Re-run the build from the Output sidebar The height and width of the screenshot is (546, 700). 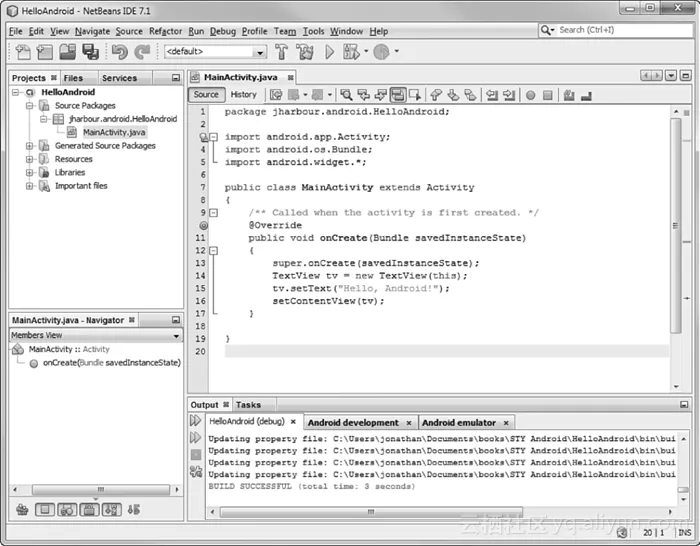point(196,421)
